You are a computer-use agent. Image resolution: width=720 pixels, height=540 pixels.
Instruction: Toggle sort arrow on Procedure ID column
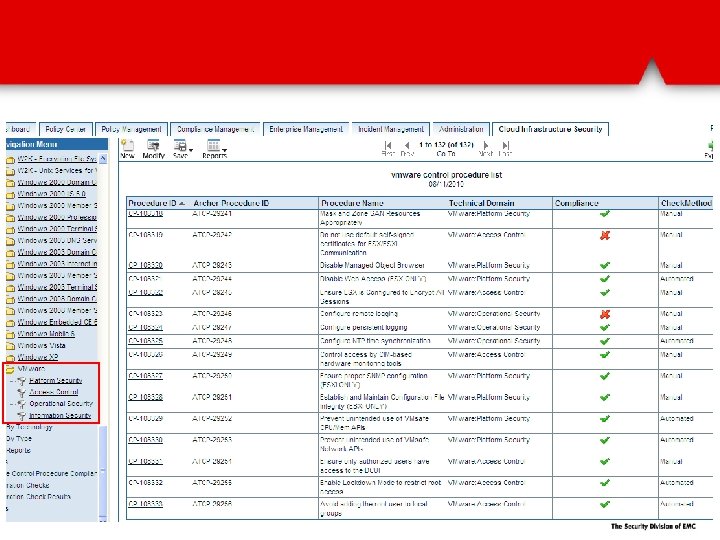coord(182,203)
